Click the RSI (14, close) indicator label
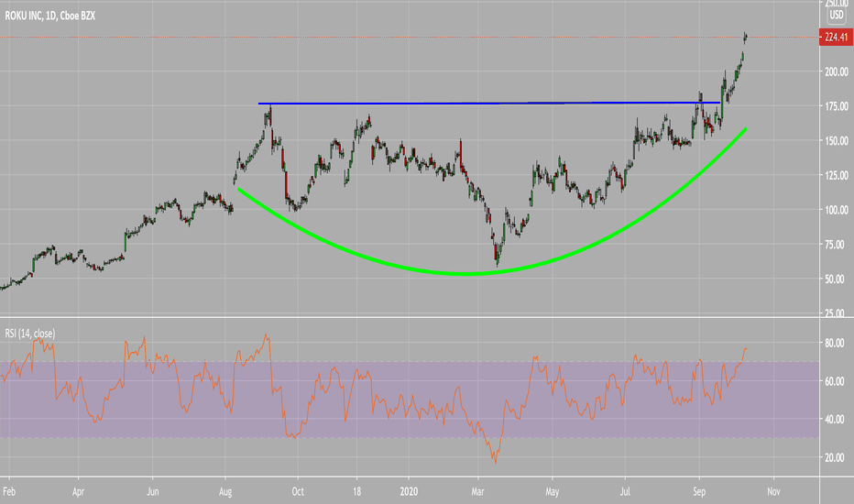 (30, 334)
